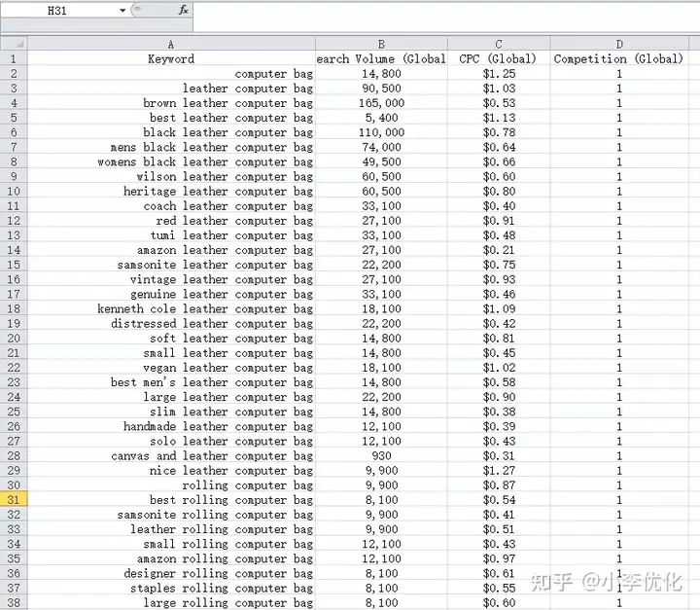Click the Search Volume (Global) header cell
The width and height of the screenshot is (700, 610).
coord(381,58)
